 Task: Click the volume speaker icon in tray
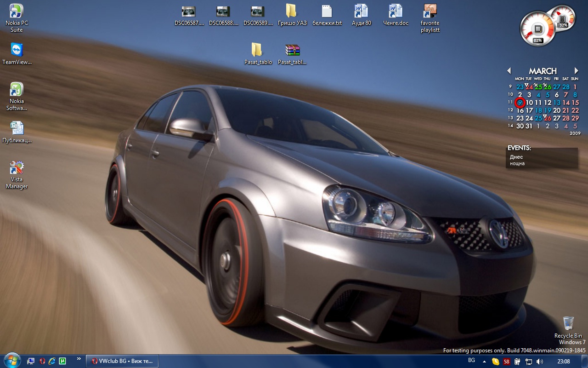click(539, 362)
